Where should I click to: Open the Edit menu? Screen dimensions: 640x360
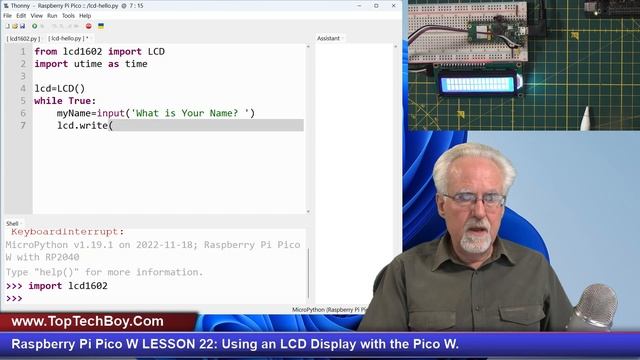point(21,16)
